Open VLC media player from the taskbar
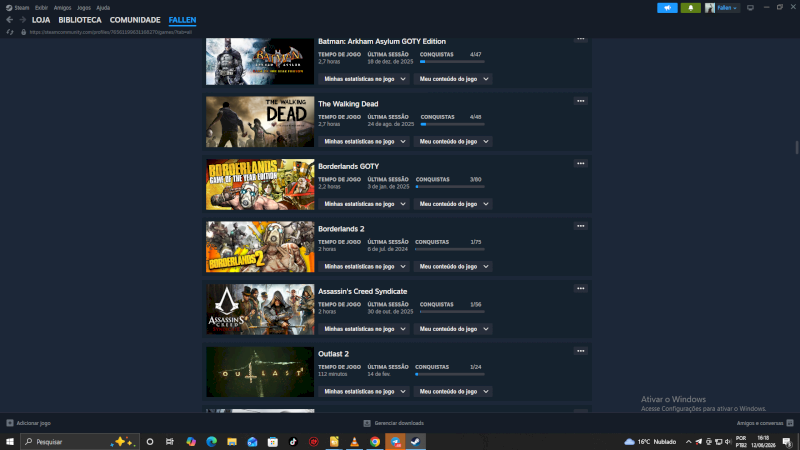 (x=354, y=442)
